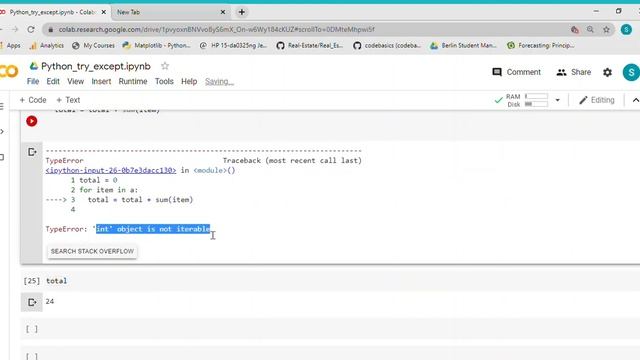Open the Insert menu
This screenshot has height=360, width=640.
tap(101, 81)
